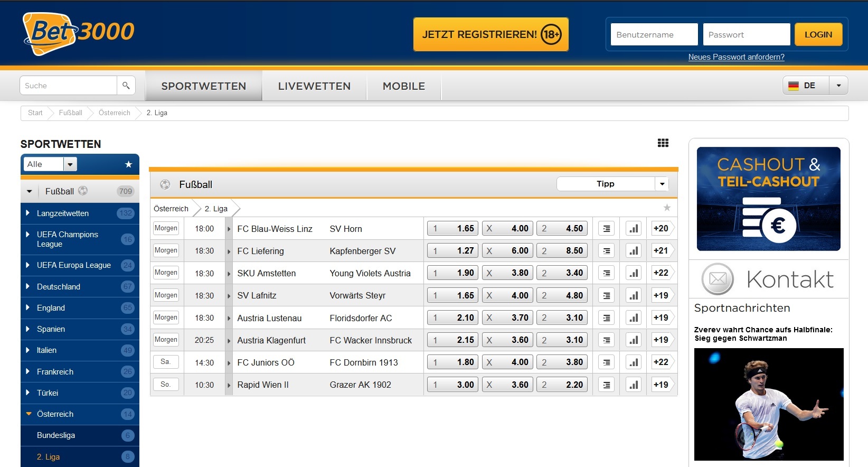Image resolution: width=868 pixels, height=467 pixels.
Task: Switch to the LIVEWETTEN tab
Action: [x=314, y=86]
